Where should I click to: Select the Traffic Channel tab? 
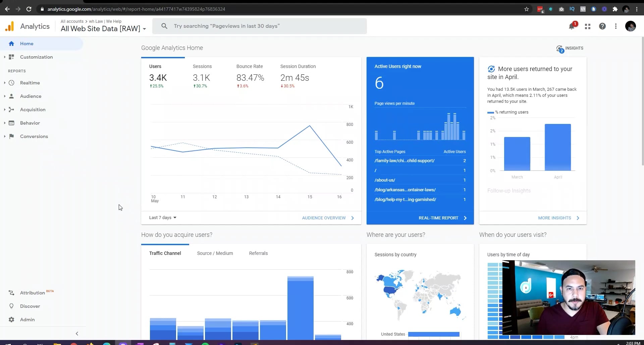point(165,253)
